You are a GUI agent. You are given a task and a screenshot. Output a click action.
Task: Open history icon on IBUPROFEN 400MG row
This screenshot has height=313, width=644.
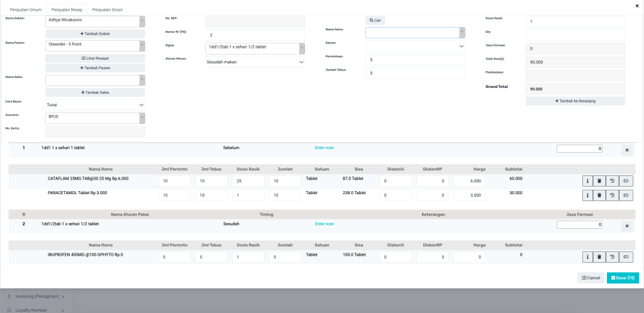(x=612, y=256)
